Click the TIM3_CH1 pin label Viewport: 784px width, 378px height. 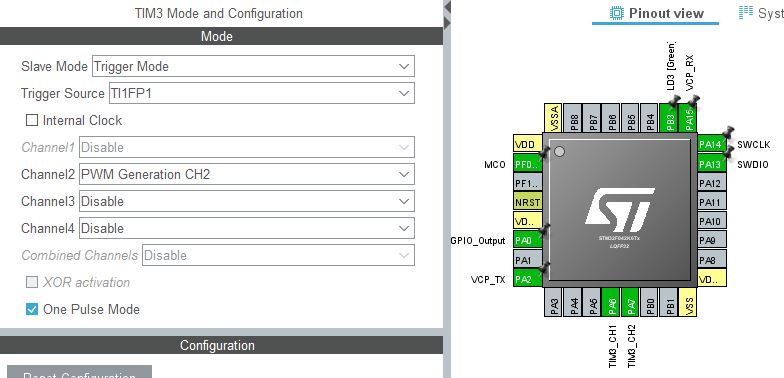coord(612,346)
